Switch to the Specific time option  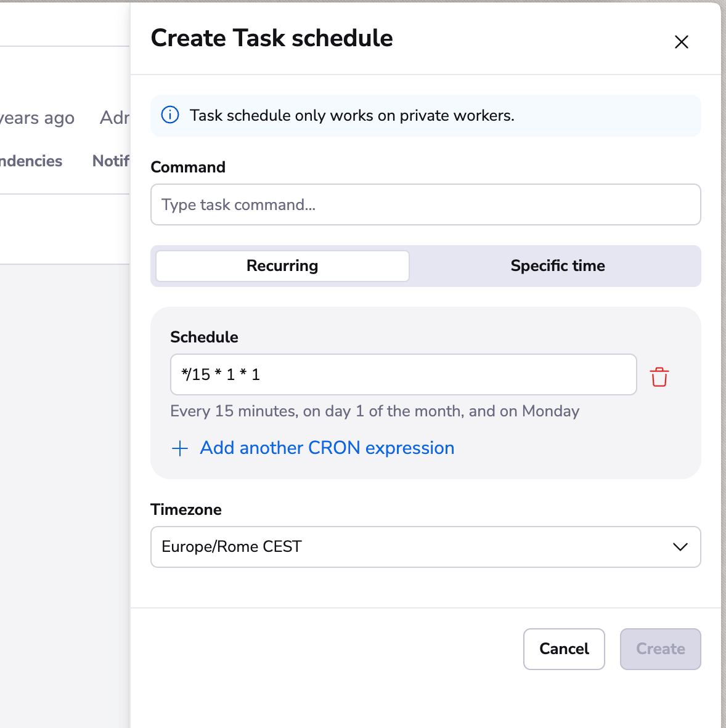[x=557, y=265]
